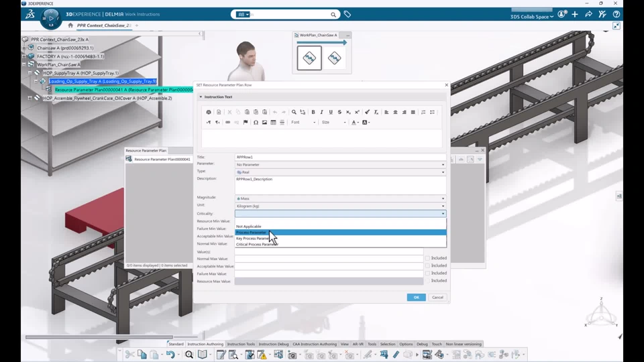The image size is (644, 362).
Task: Open the Size dropdown in the editor
Action: 334,122
